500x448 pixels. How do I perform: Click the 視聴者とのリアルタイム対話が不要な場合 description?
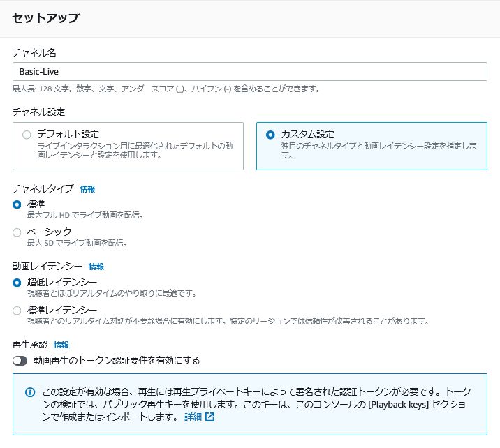coord(228,321)
